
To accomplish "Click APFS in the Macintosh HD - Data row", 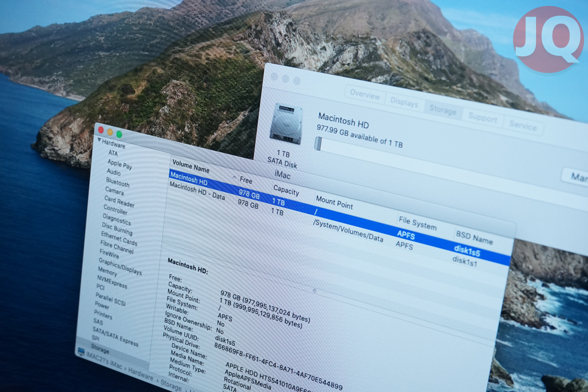I will pos(404,245).
